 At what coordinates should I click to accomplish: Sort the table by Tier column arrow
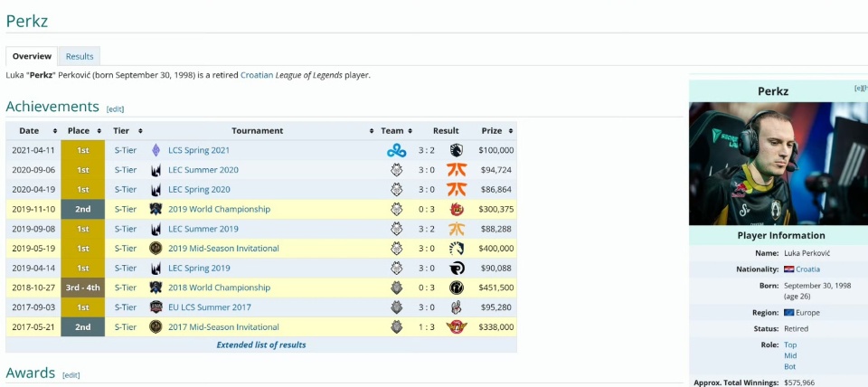pos(140,131)
